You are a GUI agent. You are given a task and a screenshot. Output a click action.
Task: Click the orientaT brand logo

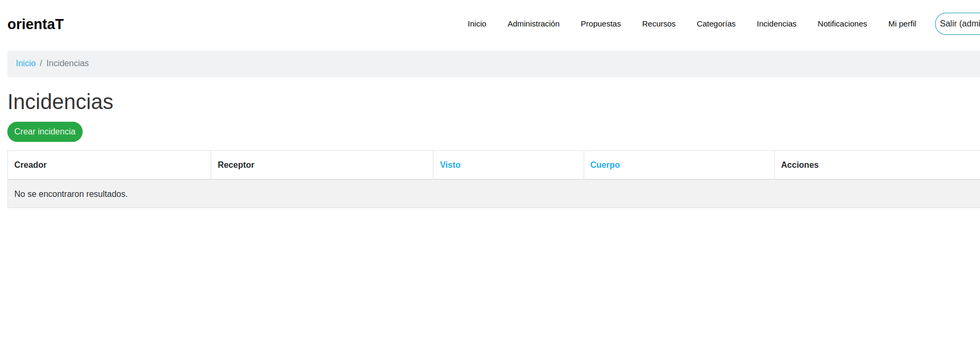pos(35,24)
